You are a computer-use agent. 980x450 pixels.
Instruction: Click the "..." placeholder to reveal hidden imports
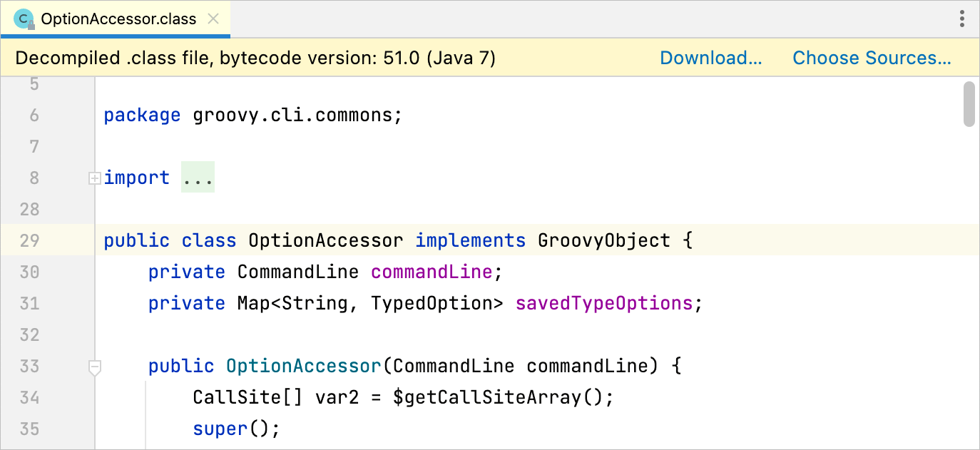(x=198, y=178)
